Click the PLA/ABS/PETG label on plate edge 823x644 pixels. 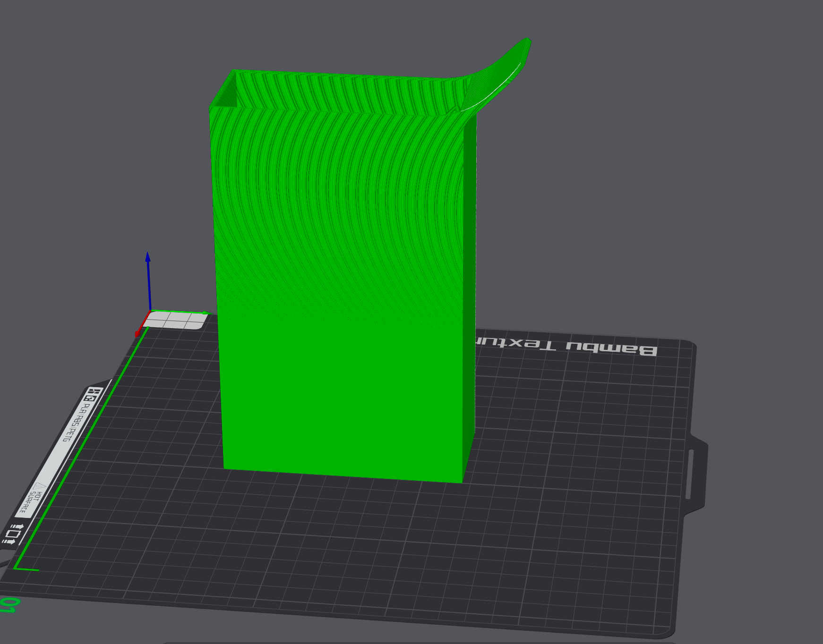pyautogui.click(x=77, y=422)
